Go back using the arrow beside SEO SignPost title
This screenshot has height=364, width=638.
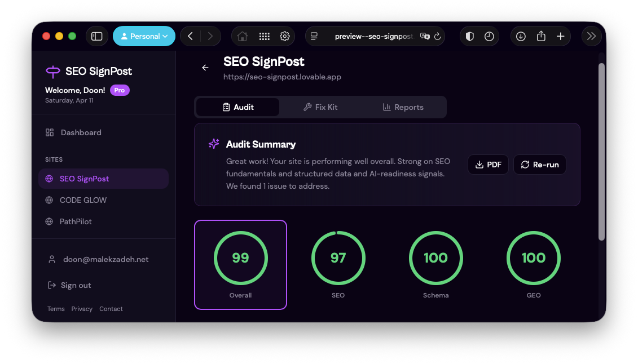pyautogui.click(x=205, y=68)
